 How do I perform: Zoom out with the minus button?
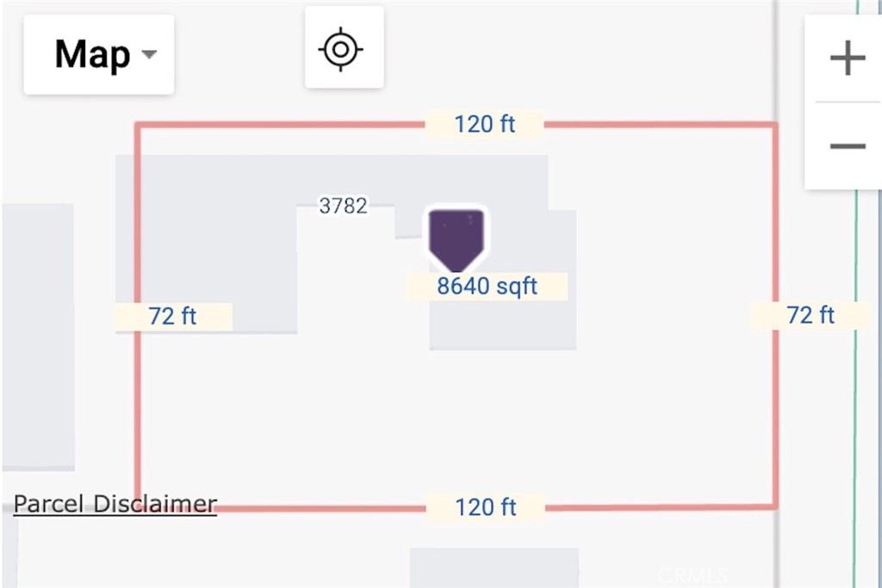click(847, 145)
